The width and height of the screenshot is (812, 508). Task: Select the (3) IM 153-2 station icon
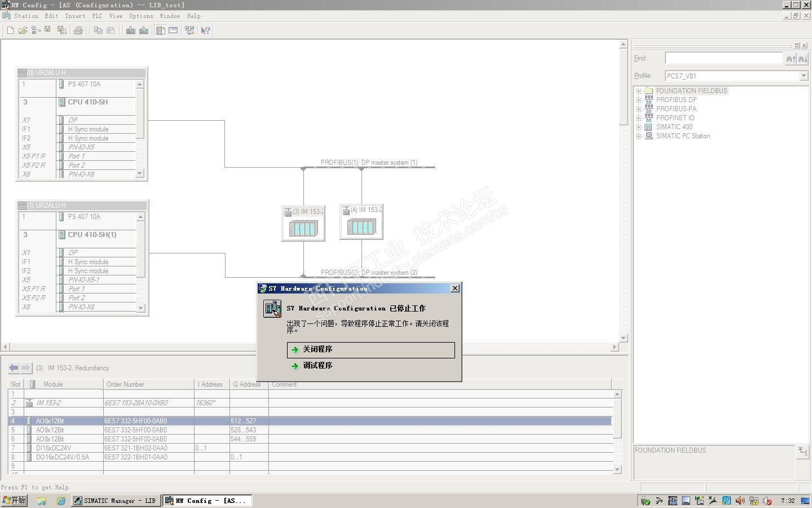pyautogui.click(x=303, y=224)
